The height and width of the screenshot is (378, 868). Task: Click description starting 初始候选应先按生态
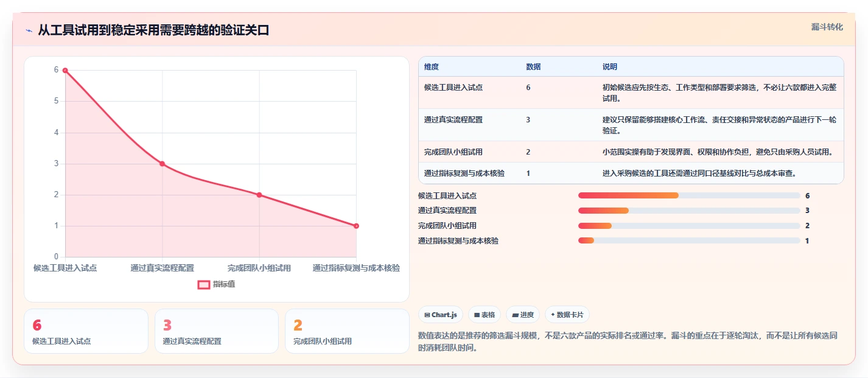[719, 93]
